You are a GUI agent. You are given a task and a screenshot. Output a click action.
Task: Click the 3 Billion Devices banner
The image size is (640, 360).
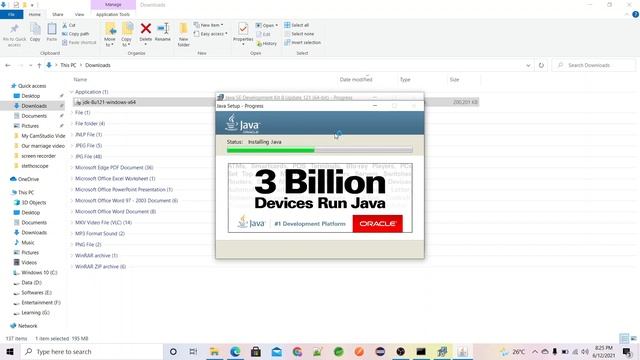(x=320, y=198)
